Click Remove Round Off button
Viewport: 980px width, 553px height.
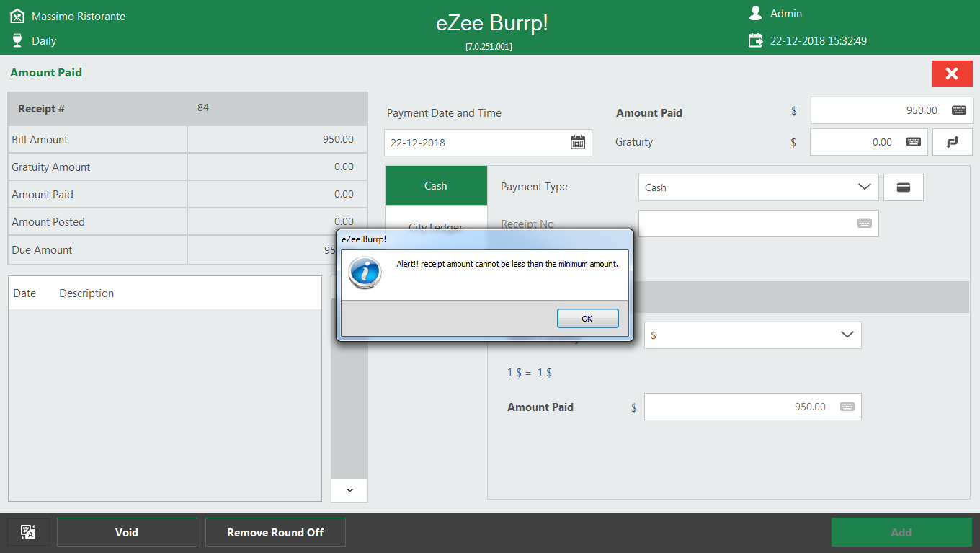point(275,532)
